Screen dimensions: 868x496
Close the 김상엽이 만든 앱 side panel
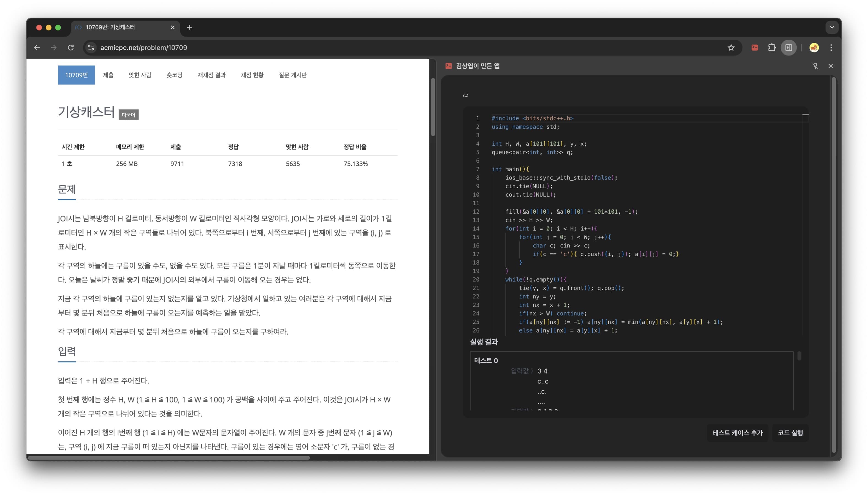pos(831,66)
